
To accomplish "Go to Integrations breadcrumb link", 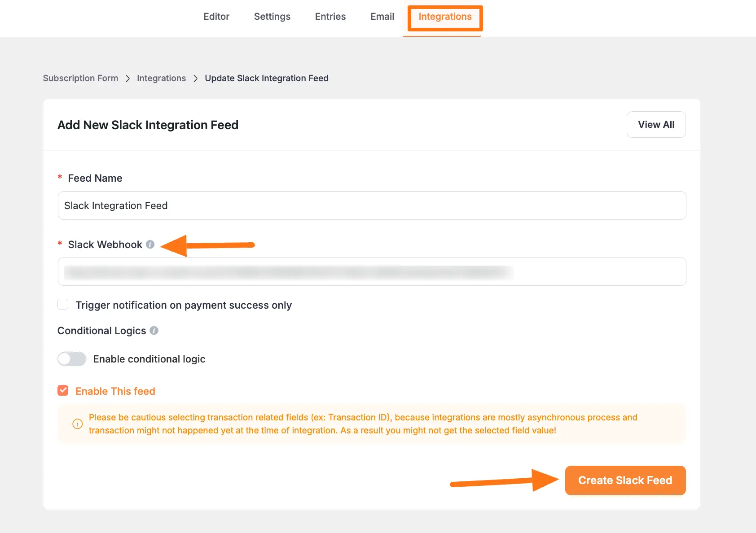I will 161,79.
